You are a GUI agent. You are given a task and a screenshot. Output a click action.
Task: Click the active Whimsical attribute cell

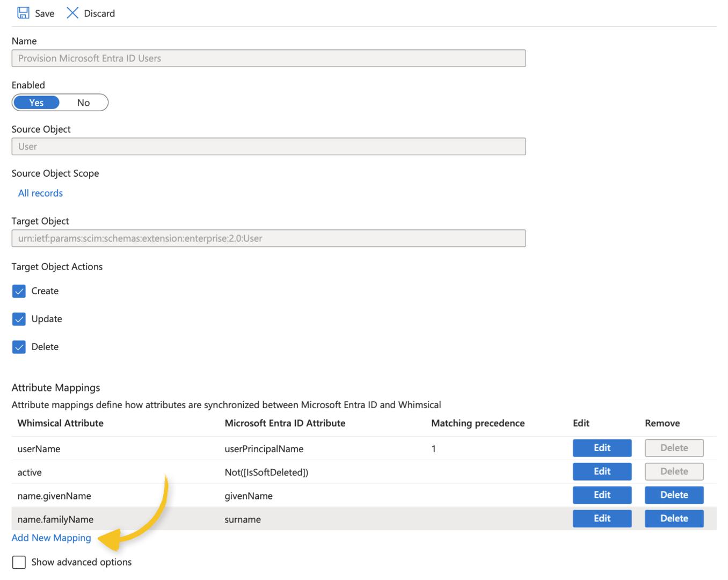pos(30,473)
